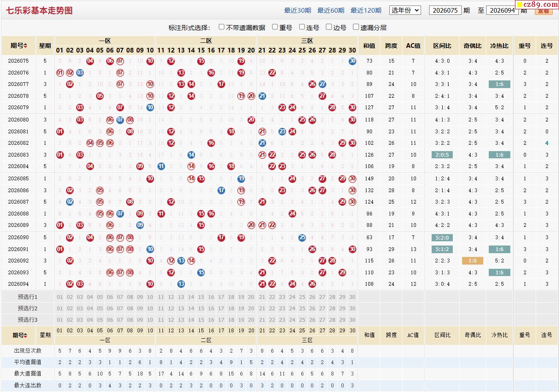Select number 07 in 预选行1
Viewport: 559px width, 392px height.
(x=120, y=297)
